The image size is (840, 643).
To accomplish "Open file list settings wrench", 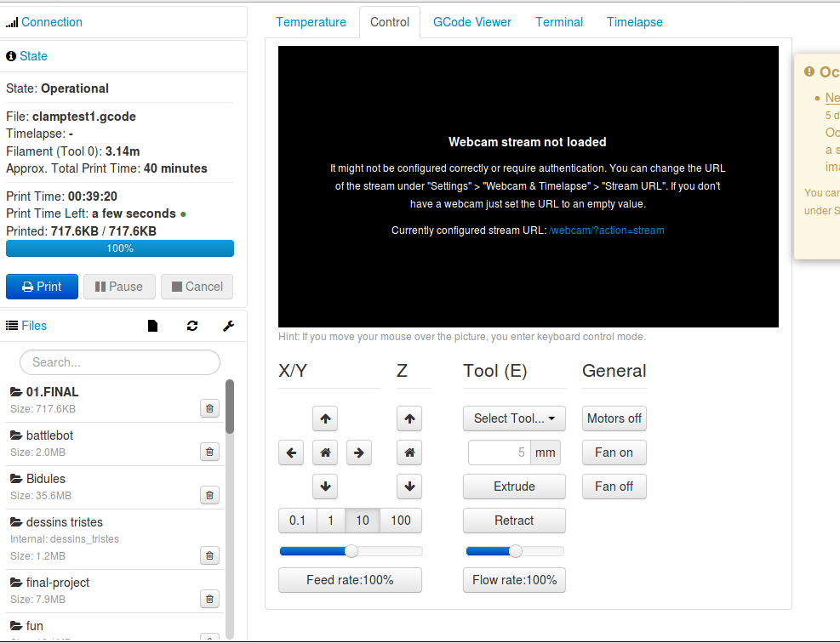I will [229, 326].
